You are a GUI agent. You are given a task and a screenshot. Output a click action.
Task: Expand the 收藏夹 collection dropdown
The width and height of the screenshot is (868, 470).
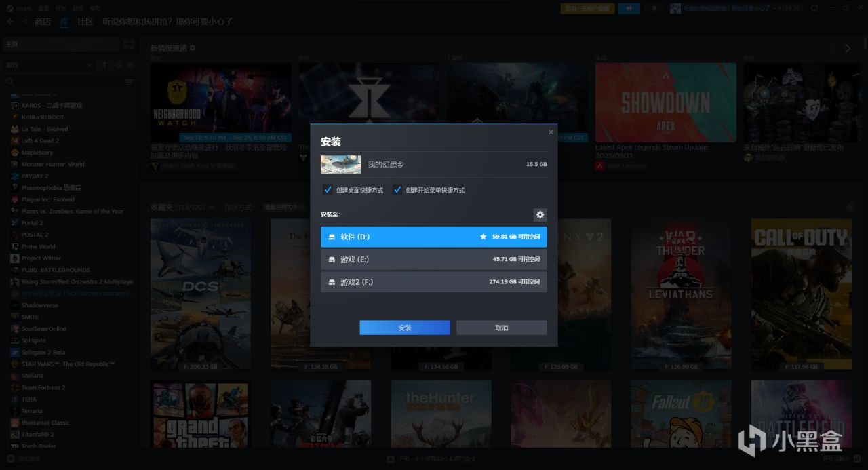click(x=182, y=207)
